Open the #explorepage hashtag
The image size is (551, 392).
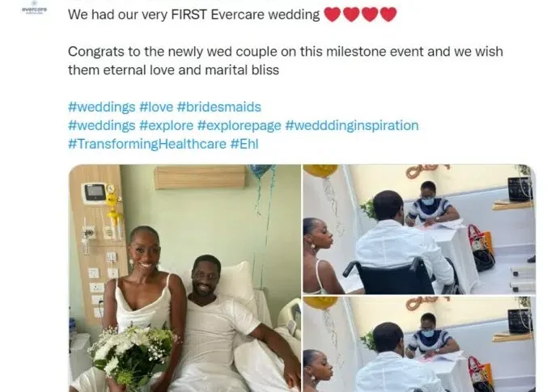pos(239,125)
